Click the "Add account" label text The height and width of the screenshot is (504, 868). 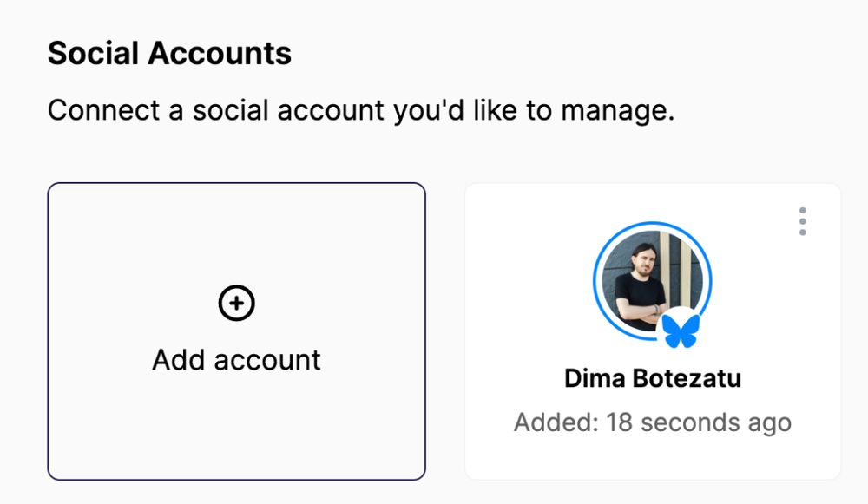coord(236,360)
